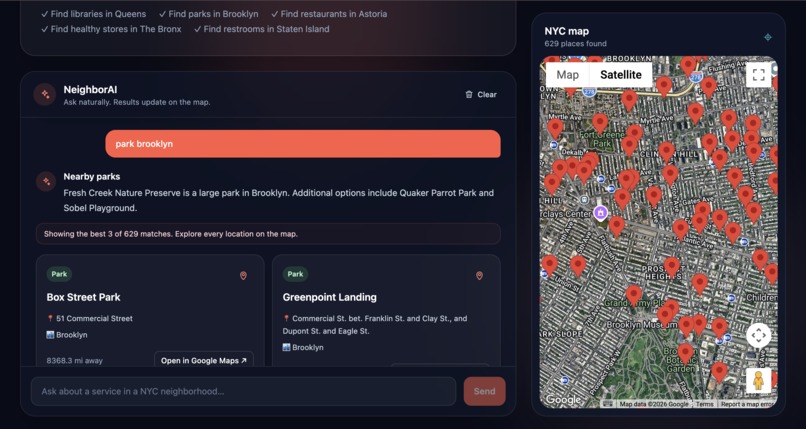Focus the ask about a service input field
Viewport: 806px width, 429px height.
tap(243, 391)
